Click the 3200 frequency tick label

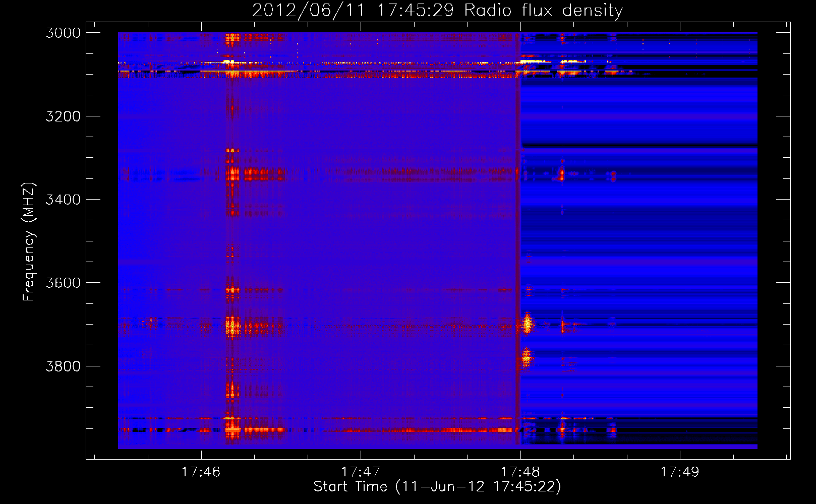tap(63, 116)
